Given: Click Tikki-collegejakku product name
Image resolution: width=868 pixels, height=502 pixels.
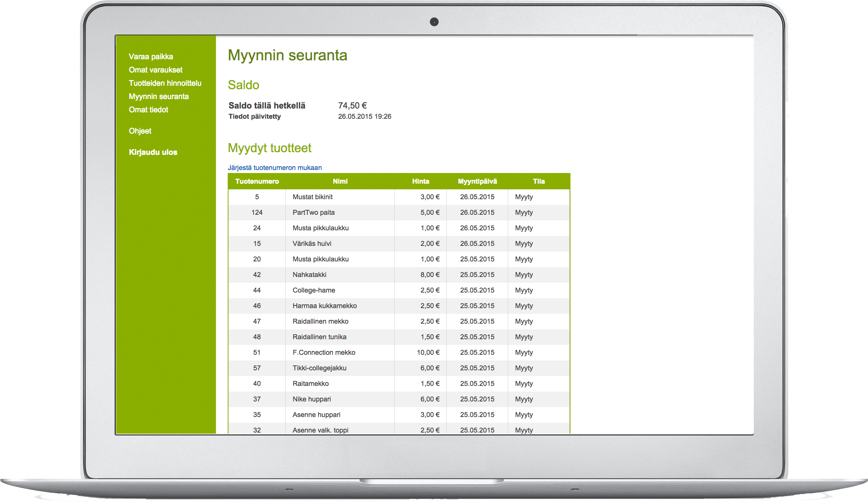Looking at the screenshot, I should pos(320,368).
